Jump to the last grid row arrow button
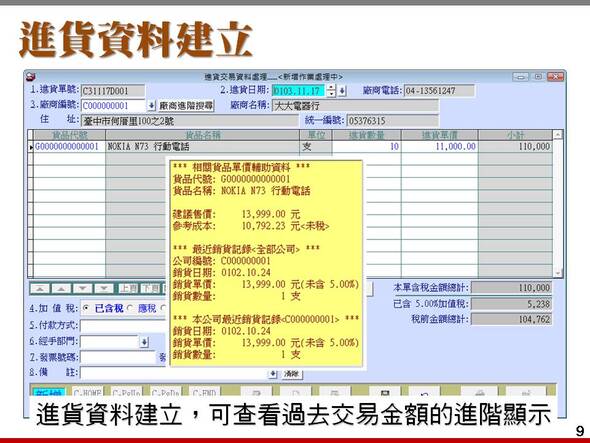The width and height of the screenshot is (590, 443). click(x=104, y=289)
